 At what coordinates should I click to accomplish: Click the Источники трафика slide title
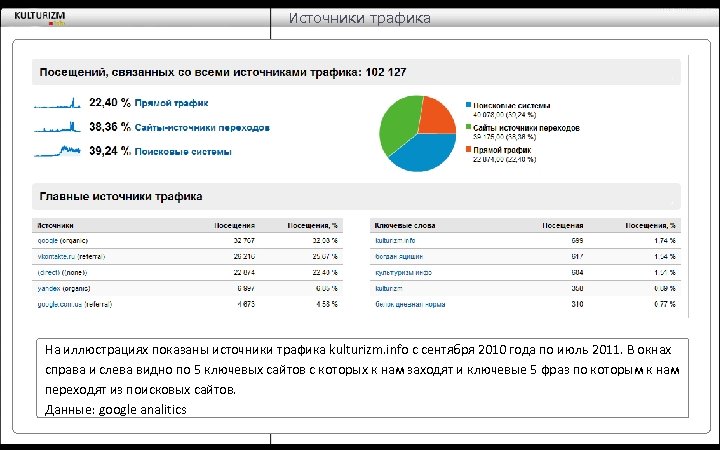[360, 18]
